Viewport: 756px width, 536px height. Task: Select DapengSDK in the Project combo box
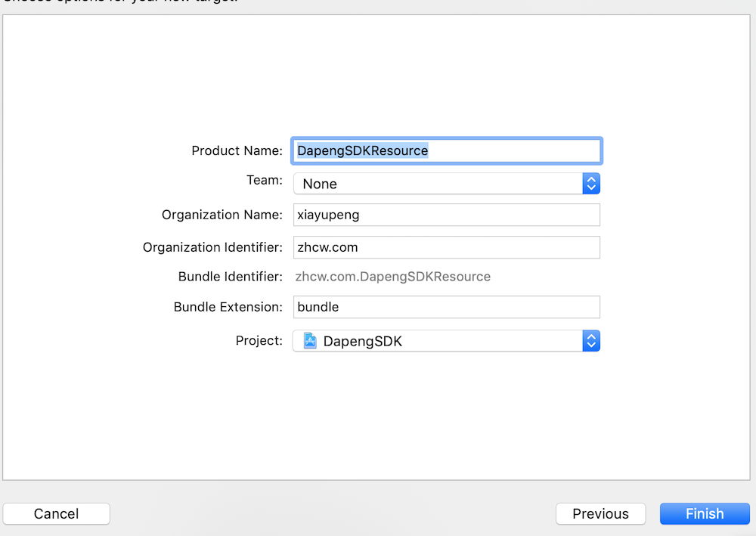tap(446, 341)
